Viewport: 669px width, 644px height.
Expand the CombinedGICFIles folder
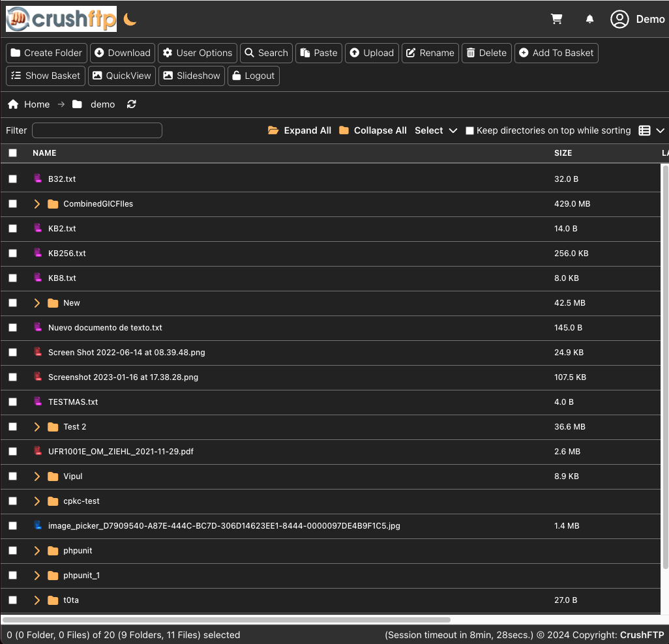37,204
